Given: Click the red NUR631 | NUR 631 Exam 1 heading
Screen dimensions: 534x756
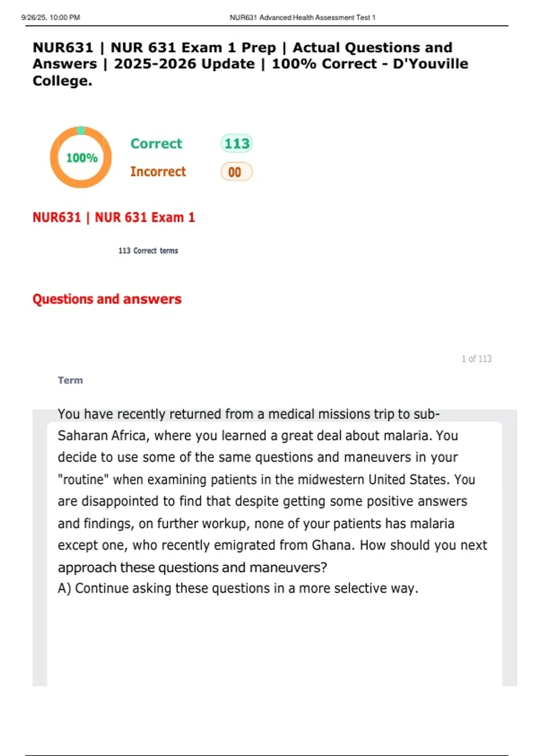Looking at the screenshot, I should click(113, 217).
